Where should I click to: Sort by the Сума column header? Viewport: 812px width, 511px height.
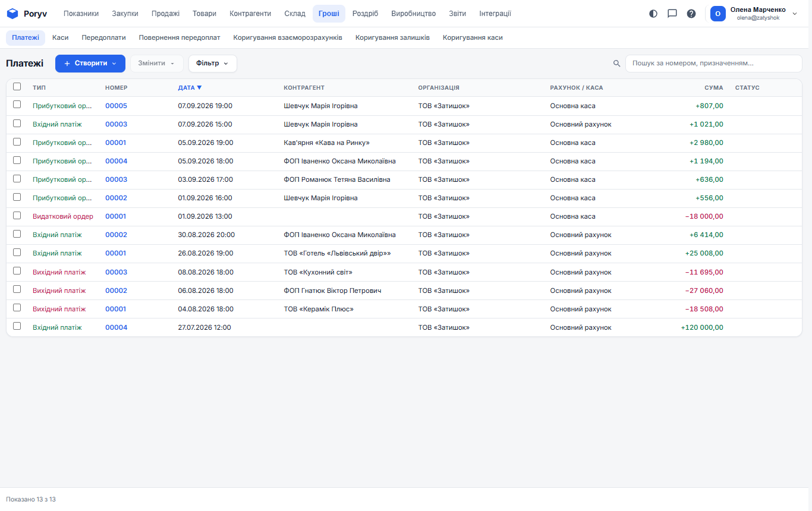coord(713,88)
